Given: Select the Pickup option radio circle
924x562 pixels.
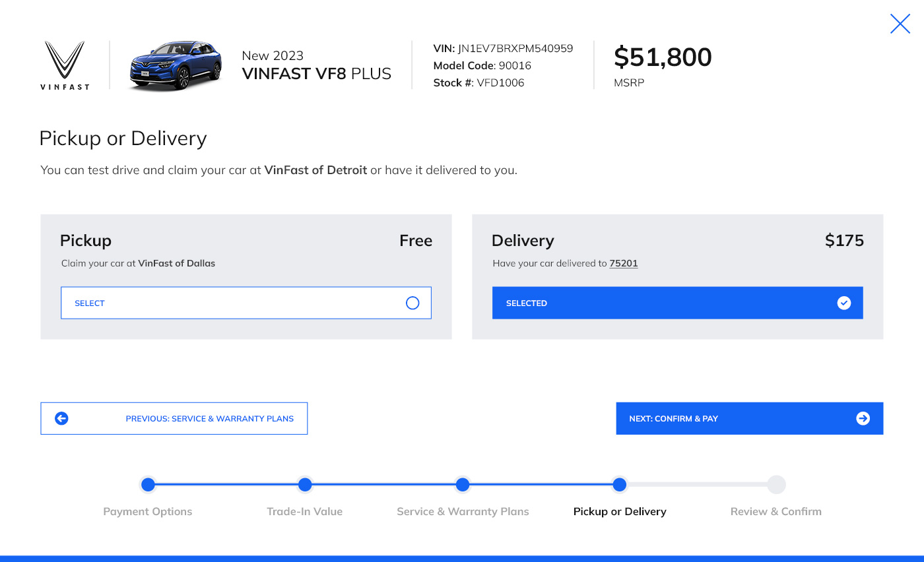Looking at the screenshot, I should [412, 303].
